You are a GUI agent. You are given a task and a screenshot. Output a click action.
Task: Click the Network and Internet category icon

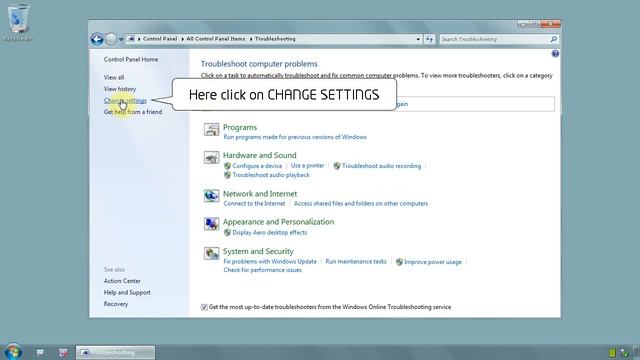tap(211, 196)
